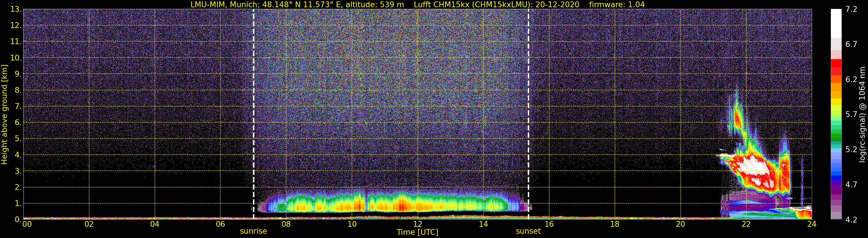Click the plot title text starting with LMU-MIM, Munich
This screenshot has height=238, width=868.
pyautogui.click(x=417, y=4)
